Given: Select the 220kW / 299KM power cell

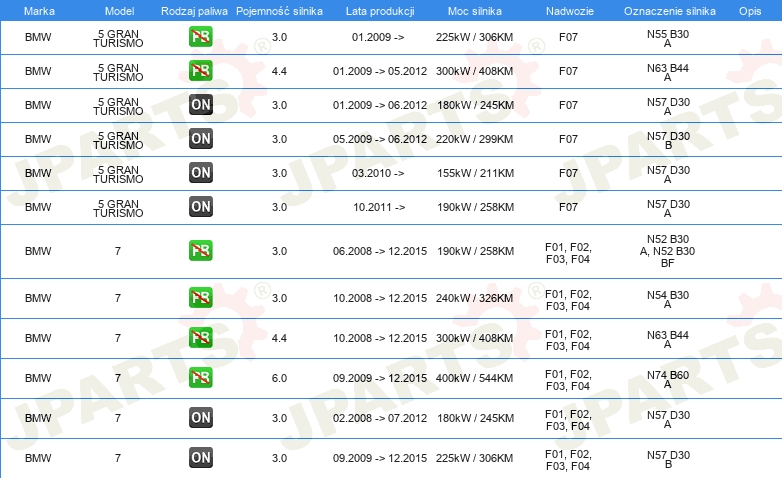Looking at the screenshot, I should tap(474, 139).
